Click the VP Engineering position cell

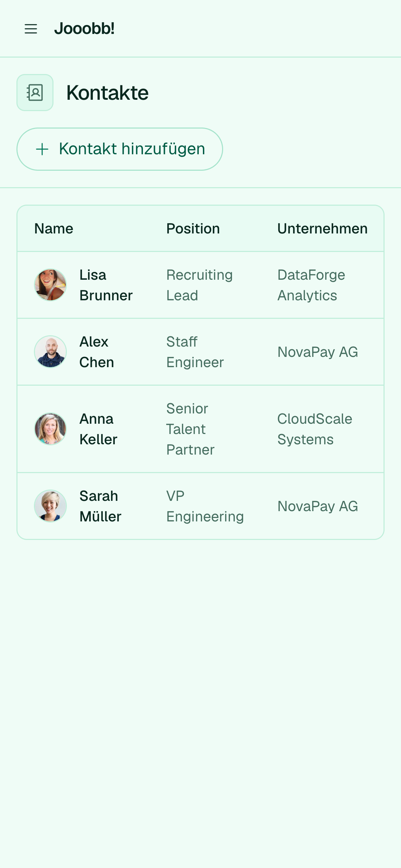click(x=205, y=506)
